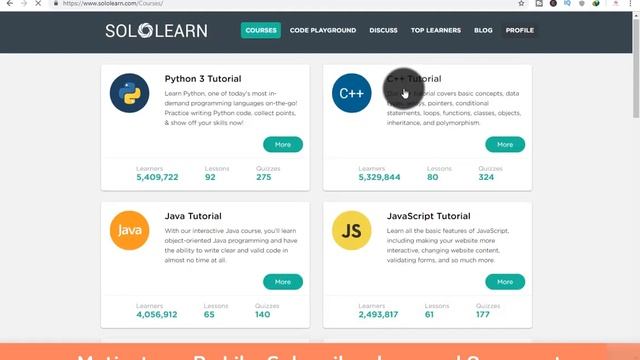Click JavaScript quizzes value 177
The width and height of the screenshot is (640, 360).
tap(482, 314)
